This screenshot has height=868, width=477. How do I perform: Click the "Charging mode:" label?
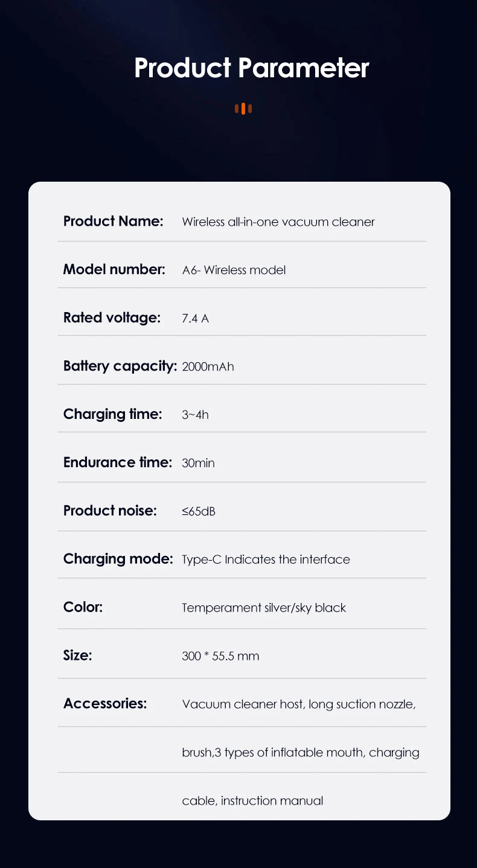click(x=118, y=559)
